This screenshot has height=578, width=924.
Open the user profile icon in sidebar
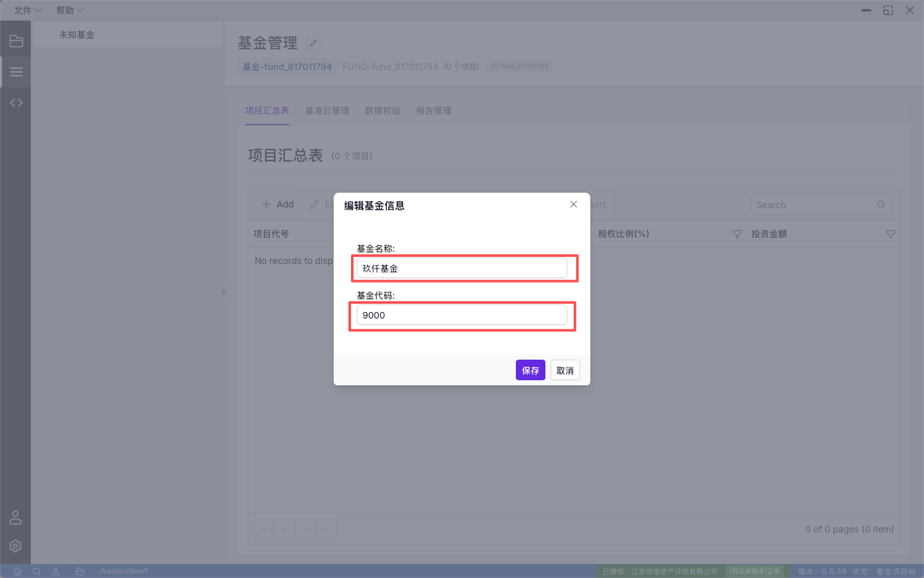pyautogui.click(x=15, y=518)
